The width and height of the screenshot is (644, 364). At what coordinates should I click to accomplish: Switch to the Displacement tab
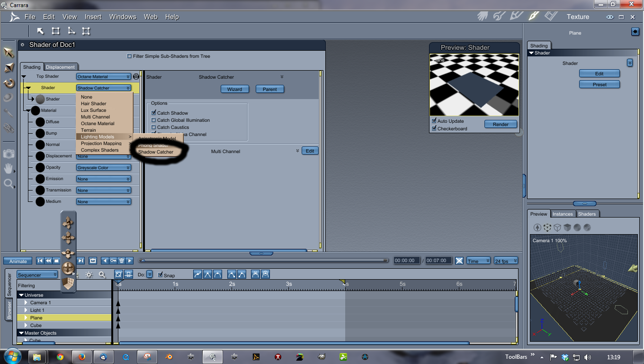click(60, 67)
